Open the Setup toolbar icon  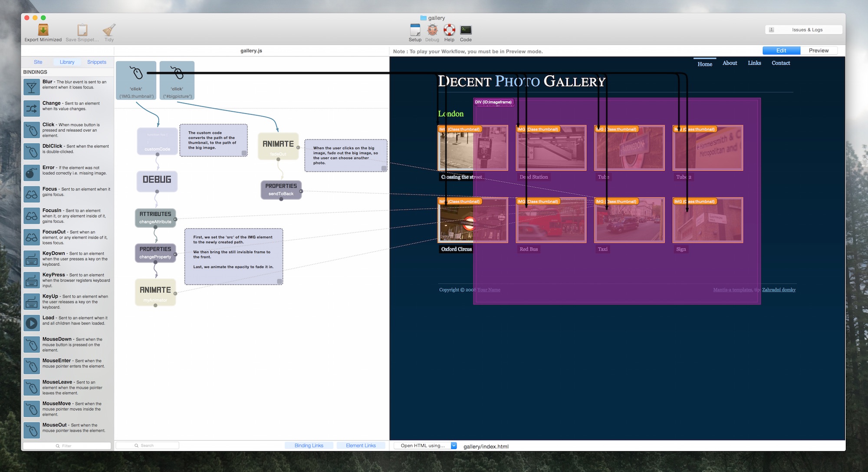click(415, 30)
